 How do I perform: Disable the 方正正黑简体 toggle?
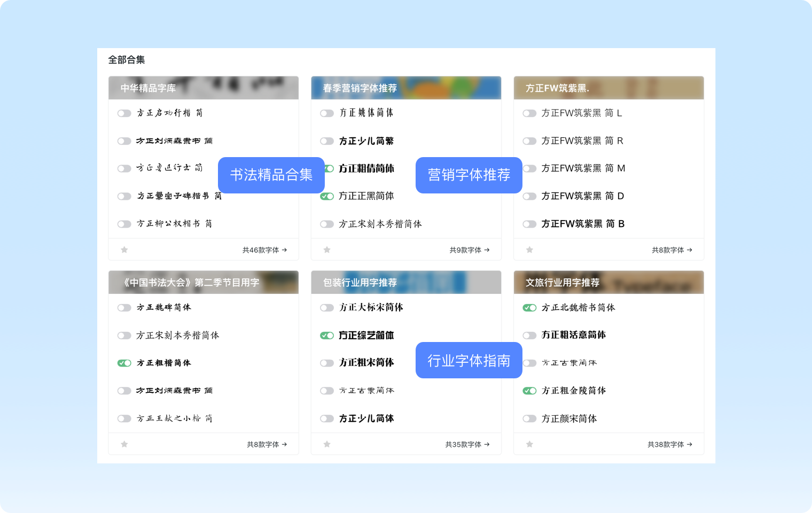(x=327, y=196)
